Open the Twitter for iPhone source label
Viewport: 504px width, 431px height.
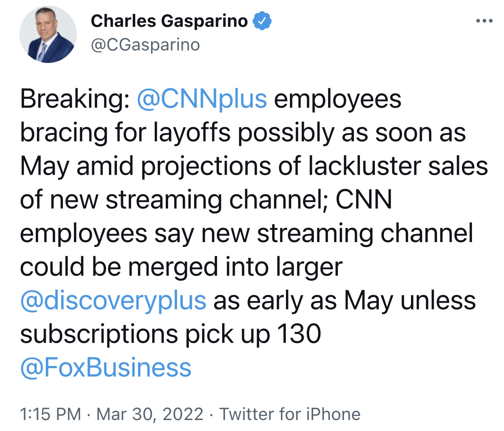point(290,414)
